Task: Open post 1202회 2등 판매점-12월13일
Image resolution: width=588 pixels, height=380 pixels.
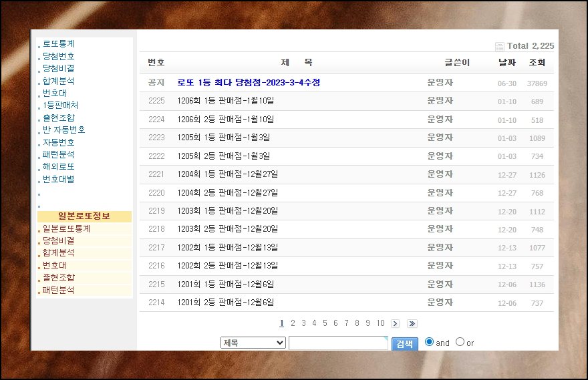Action: pyautogui.click(x=228, y=266)
